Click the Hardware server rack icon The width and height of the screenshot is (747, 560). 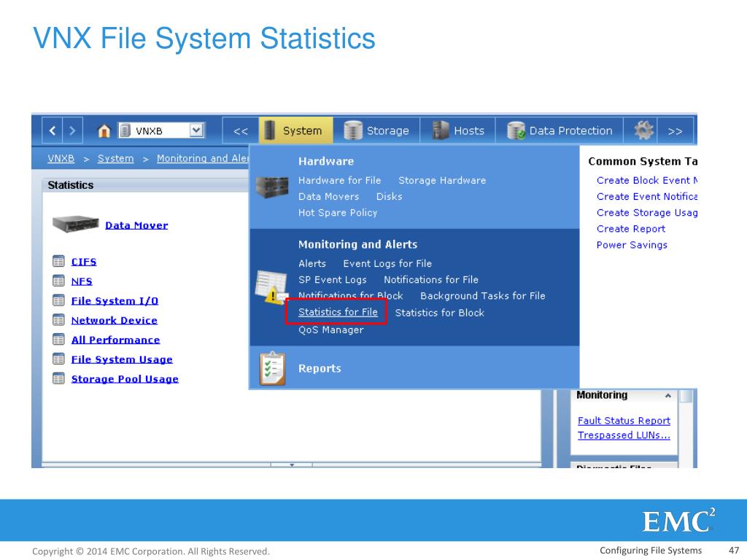click(x=271, y=187)
